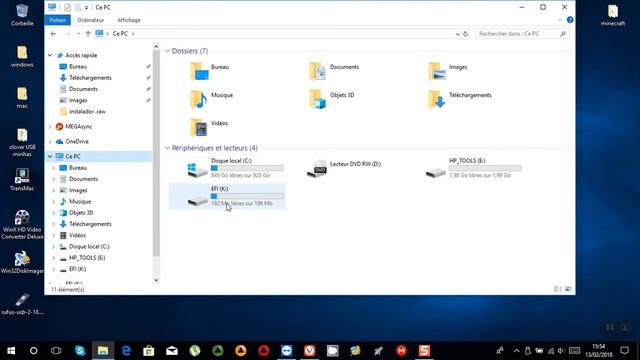Select Vidéos under Ce PC tree
Image resolution: width=640 pixels, height=360 pixels.
click(78, 236)
